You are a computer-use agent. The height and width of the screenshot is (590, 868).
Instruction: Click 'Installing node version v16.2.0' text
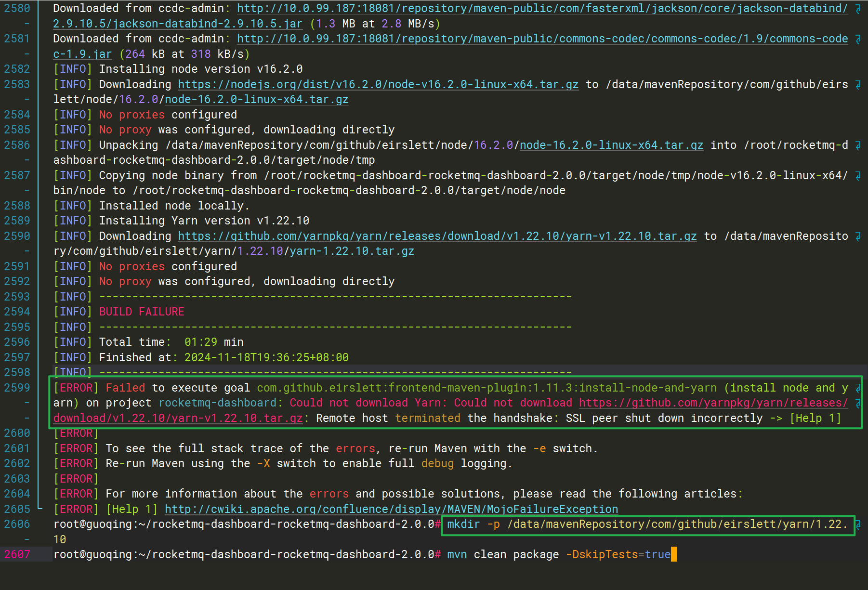point(201,69)
